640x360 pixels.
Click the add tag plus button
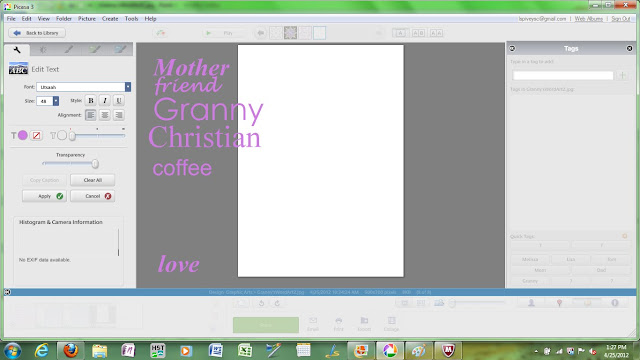(622, 75)
